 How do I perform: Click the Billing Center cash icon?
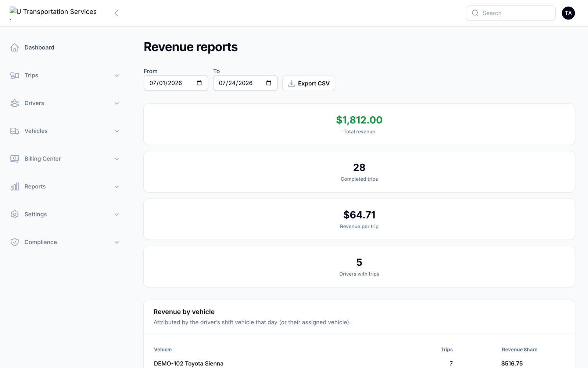15,159
